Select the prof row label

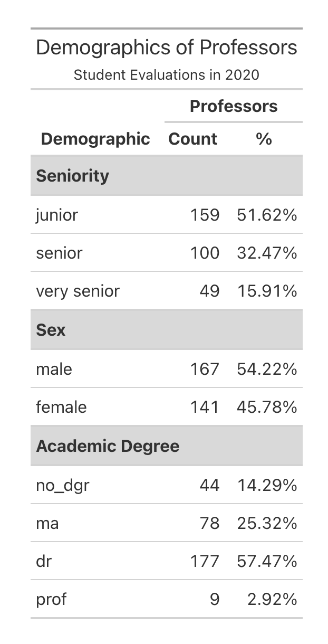(x=51, y=600)
